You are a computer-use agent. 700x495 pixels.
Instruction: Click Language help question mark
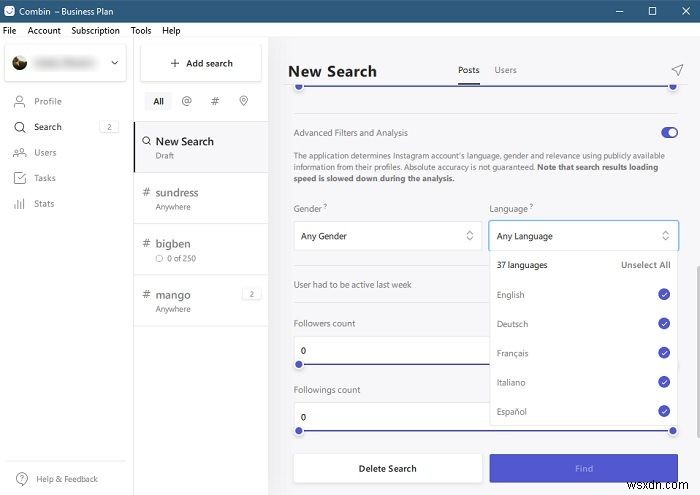(x=531, y=206)
